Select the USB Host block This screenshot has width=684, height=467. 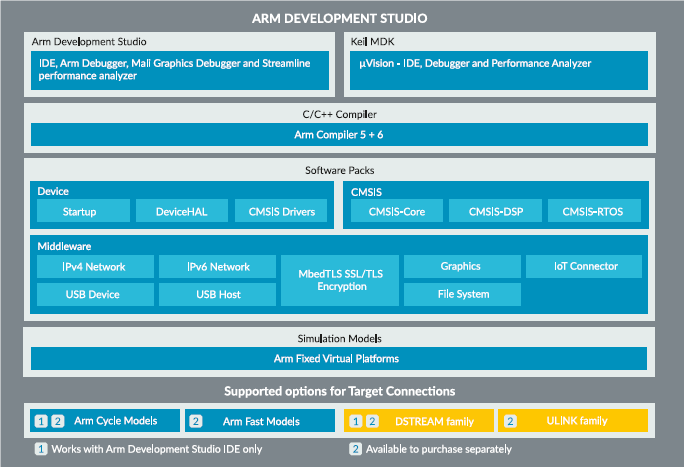pos(217,294)
